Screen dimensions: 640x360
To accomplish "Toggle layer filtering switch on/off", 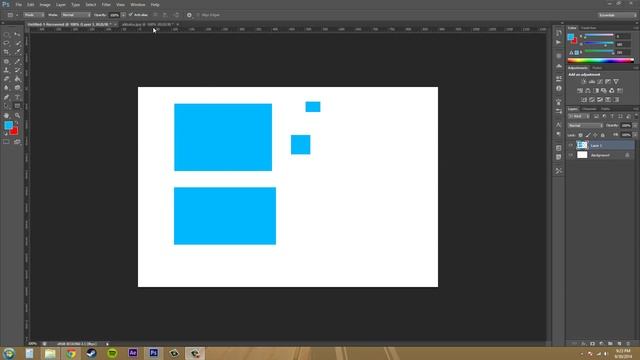I will pyautogui.click(x=636, y=116).
